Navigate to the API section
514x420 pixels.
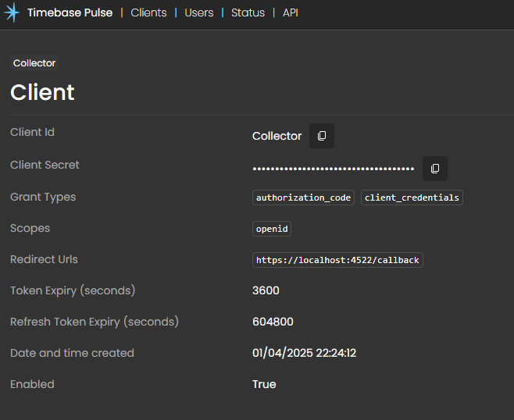point(290,13)
